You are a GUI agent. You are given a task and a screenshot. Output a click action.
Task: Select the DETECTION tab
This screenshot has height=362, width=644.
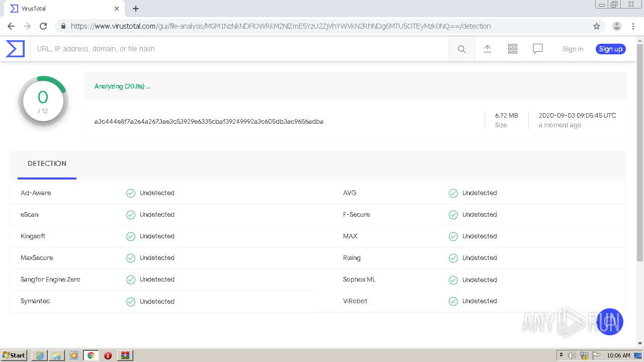click(47, 163)
